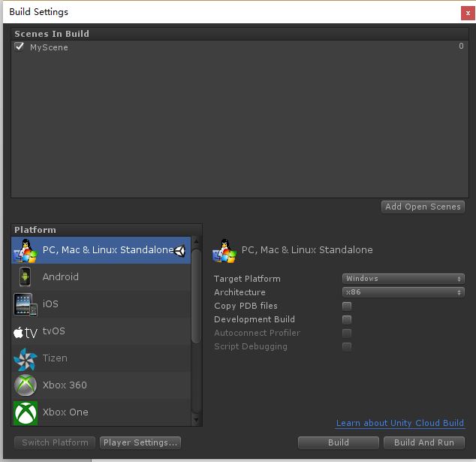Open Player Settings
The height and width of the screenshot is (462, 476).
(140, 442)
